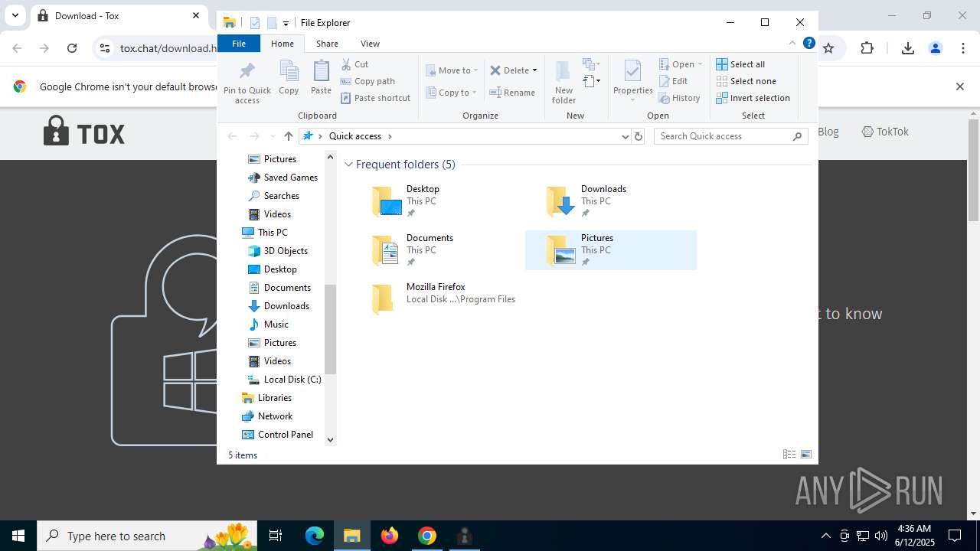This screenshot has height=551, width=980.
Task: Click the blue Help question icon
Action: [808, 44]
